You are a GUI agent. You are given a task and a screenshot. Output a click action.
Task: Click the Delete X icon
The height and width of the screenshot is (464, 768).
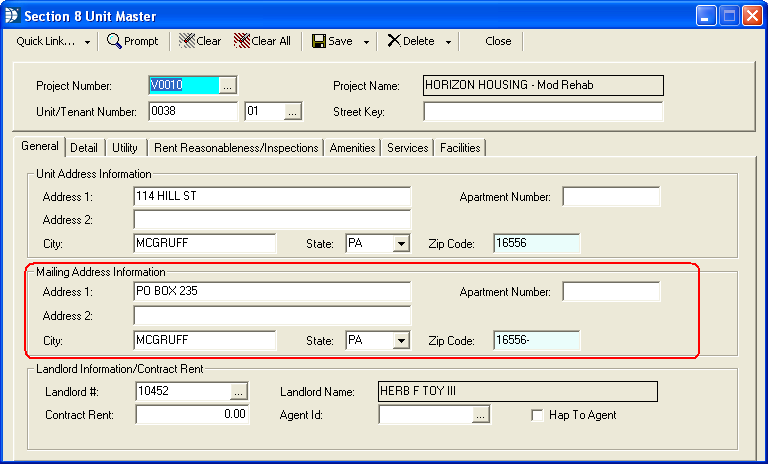coord(394,41)
